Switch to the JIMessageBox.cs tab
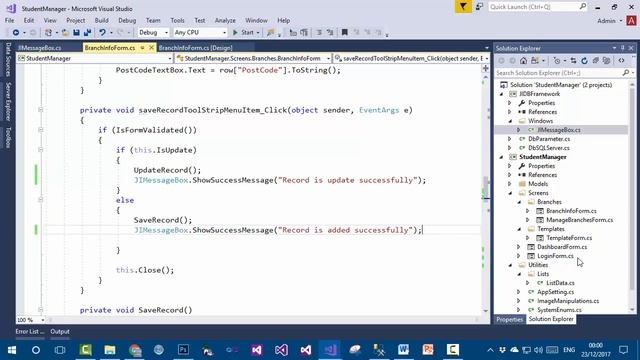The height and width of the screenshot is (360, 640). pos(40,48)
